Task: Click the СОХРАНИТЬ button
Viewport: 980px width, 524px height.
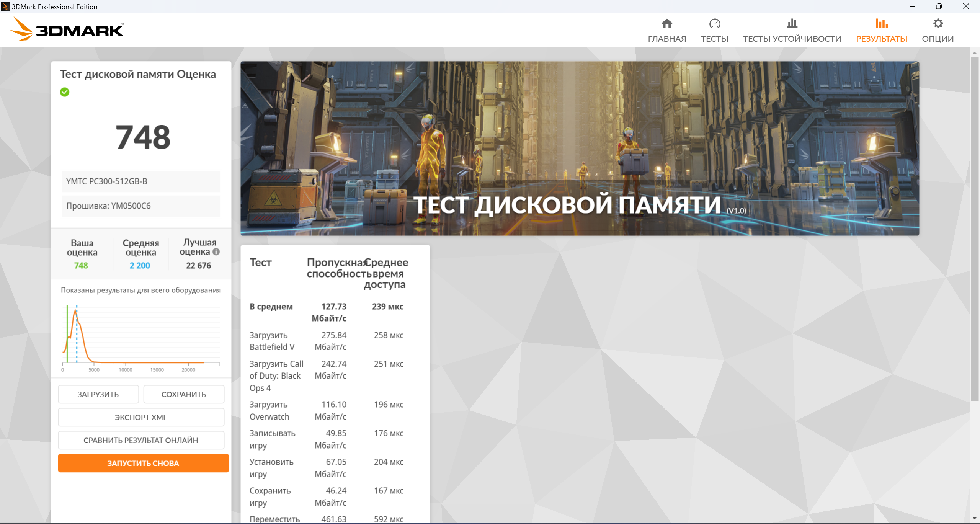Action: pyautogui.click(x=184, y=394)
